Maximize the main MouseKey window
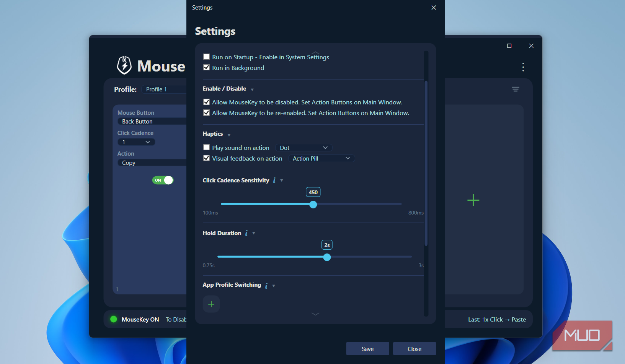The height and width of the screenshot is (364, 625). pos(509,46)
